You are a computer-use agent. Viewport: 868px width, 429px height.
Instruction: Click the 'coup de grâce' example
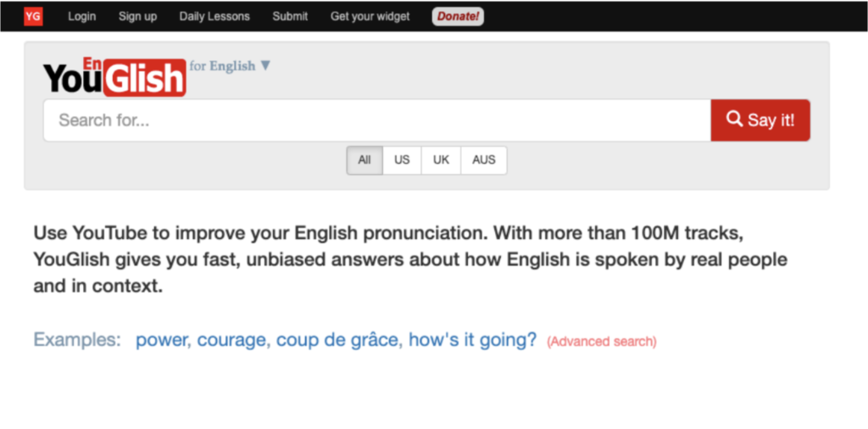pos(337,340)
